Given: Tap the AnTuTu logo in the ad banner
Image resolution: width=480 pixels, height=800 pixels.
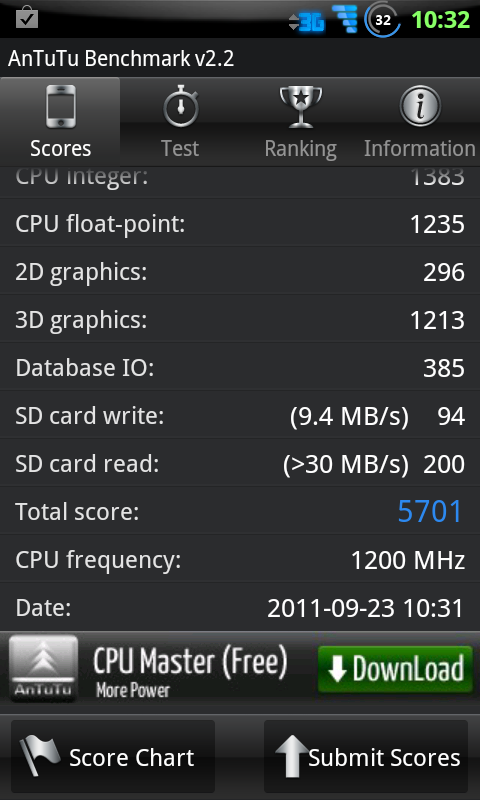Looking at the screenshot, I should pos(44,668).
